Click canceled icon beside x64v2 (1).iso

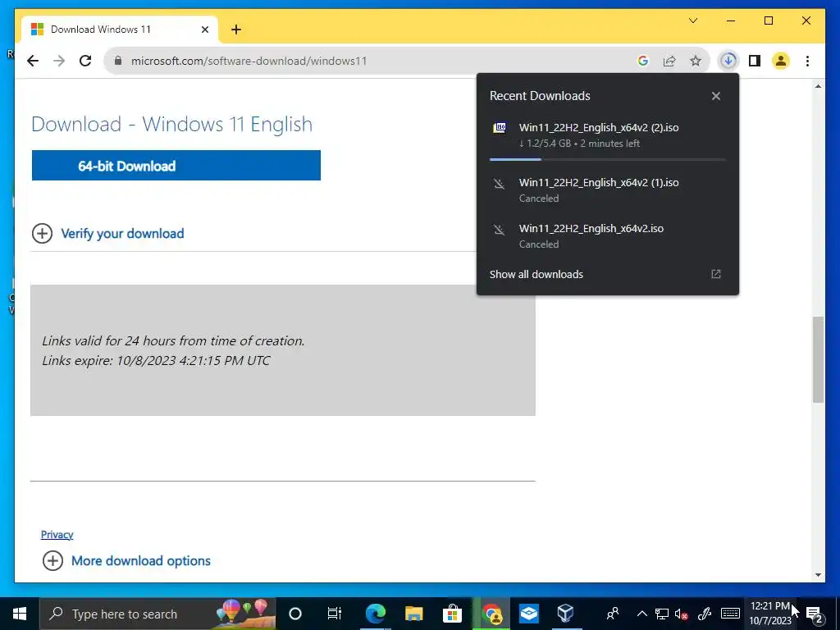click(x=500, y=185)
